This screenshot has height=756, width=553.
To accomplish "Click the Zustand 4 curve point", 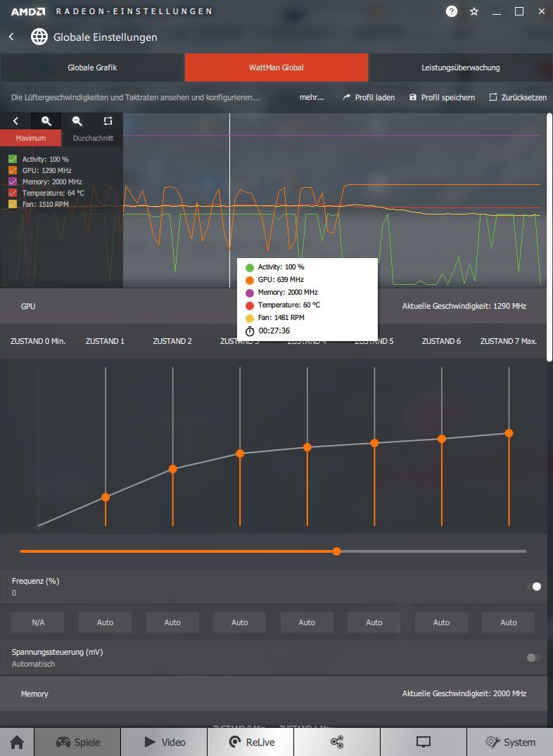I will [x=307, y=447].
